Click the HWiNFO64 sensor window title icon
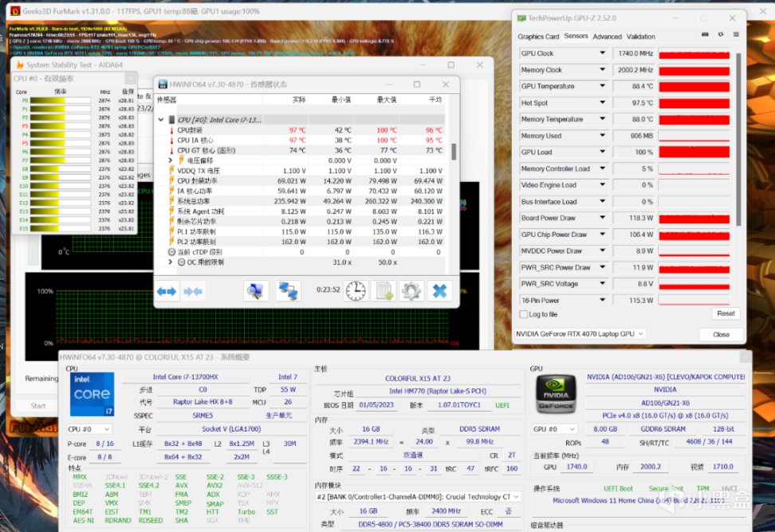 (x=162, y=85)
